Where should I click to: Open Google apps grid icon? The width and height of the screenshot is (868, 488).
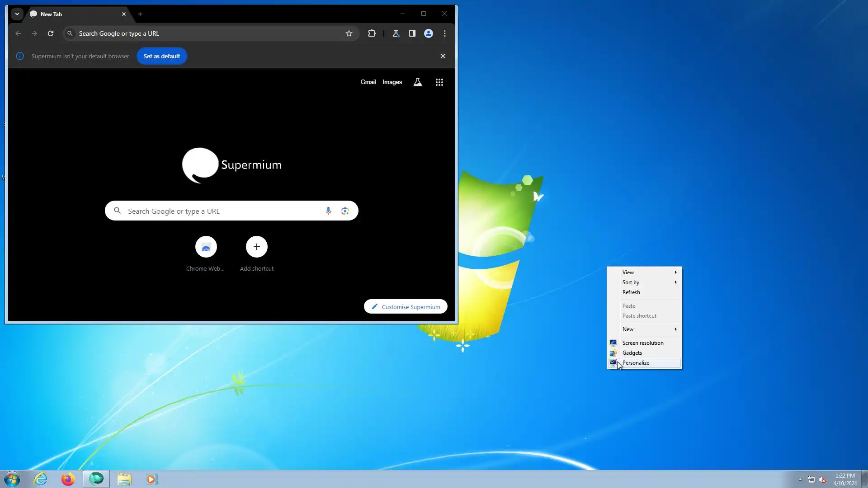(439, 82)
